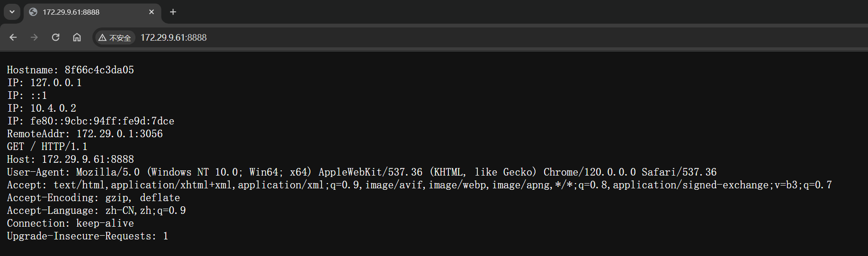Viewport: 868px width, 256px height.
Task: Click the RemoteAddr 172.29.0.1:3056 text
Action: [x=85, y=134]
